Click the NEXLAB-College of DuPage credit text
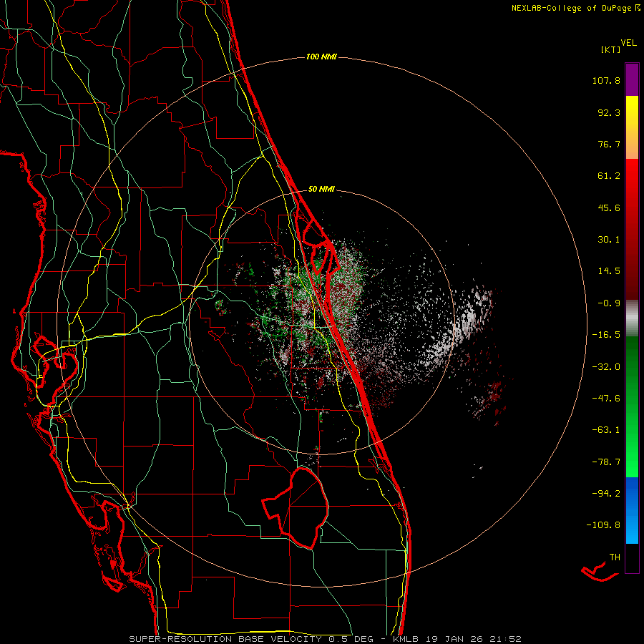Screen dimensions: 644x644 [x=575, y=8]
